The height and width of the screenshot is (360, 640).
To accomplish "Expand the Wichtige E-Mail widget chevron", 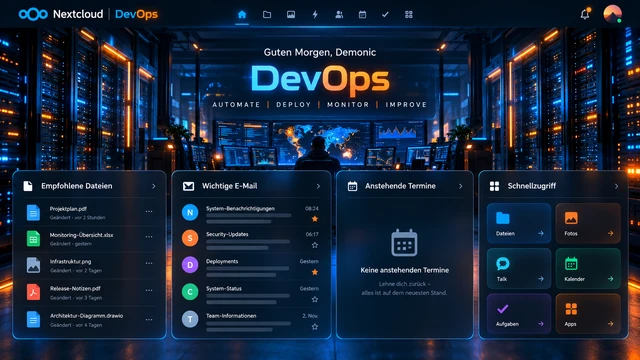I will tap(318, 186).
